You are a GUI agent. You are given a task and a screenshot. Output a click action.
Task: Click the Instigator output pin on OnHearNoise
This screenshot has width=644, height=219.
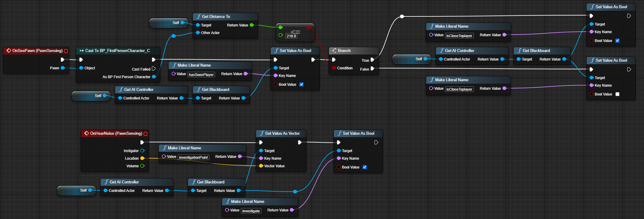coord(142,151)
